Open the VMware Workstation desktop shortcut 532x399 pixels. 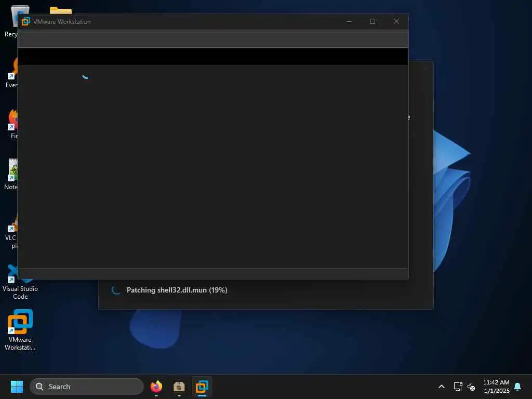click(20, 329)
